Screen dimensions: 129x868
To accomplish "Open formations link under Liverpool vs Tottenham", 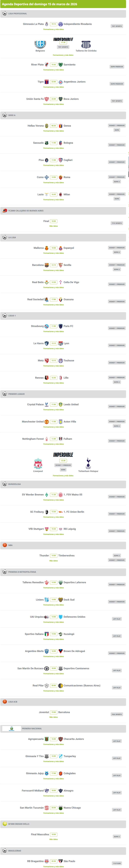I will tap(63, 475).
